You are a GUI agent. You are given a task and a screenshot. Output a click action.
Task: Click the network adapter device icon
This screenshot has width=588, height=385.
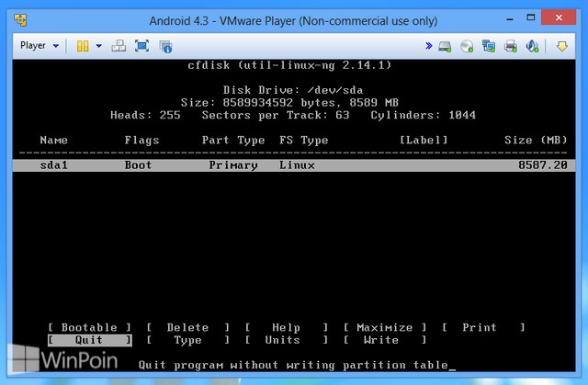489,47
